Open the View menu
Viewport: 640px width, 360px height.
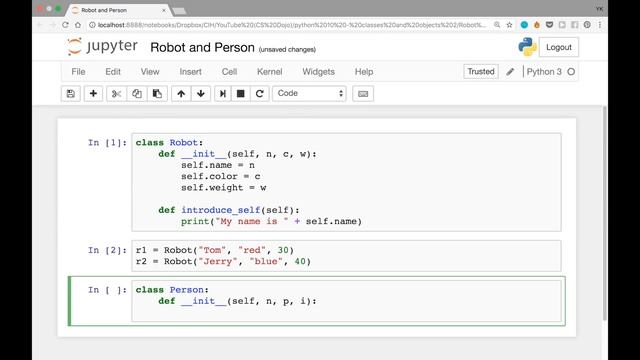150,72
